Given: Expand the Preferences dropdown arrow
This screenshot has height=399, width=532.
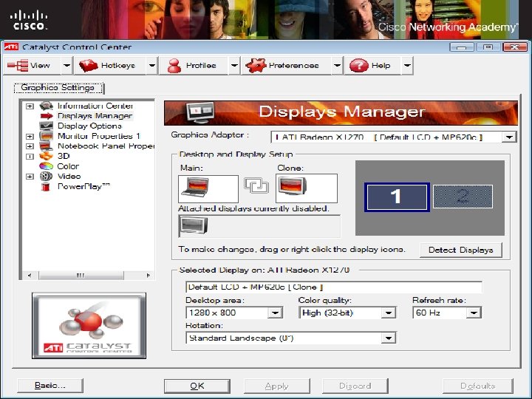Looking at the screenshot, I should (337, 66).
